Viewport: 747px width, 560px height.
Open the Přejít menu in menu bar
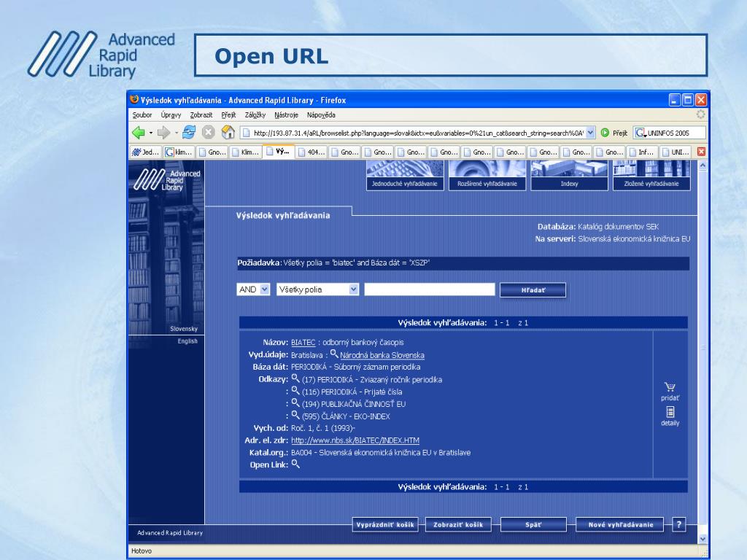point(228,114)
